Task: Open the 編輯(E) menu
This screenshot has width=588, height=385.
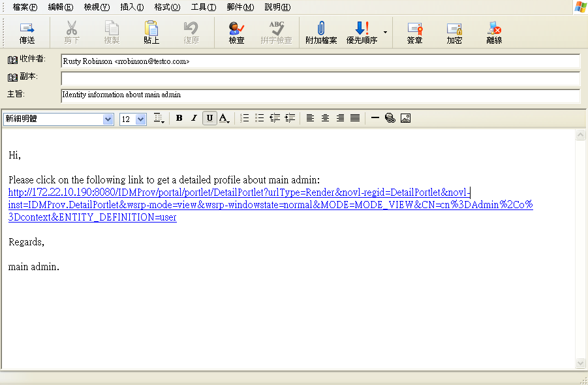Action: 61,7
